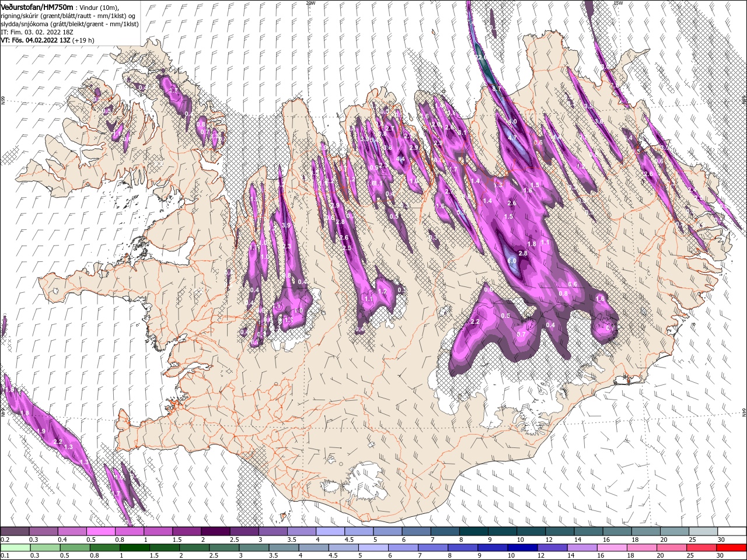Pick the bright magenta 0.5–0.8 snow legend swatch

(101, 531)
